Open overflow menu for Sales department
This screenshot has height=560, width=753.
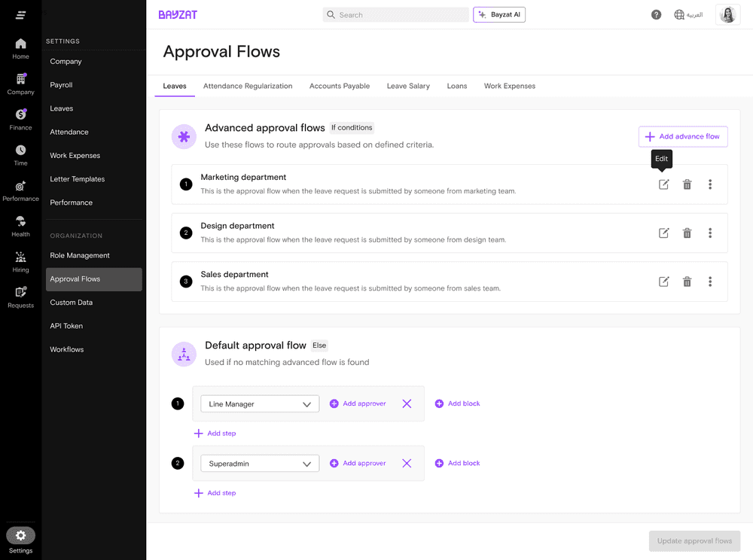pos(710,282)
